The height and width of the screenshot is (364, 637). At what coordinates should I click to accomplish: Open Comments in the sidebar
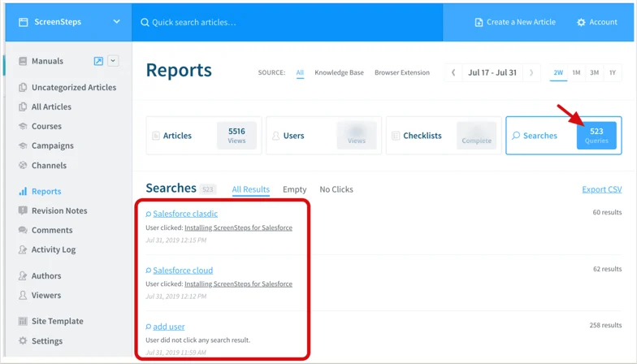[x=52, y=231]
